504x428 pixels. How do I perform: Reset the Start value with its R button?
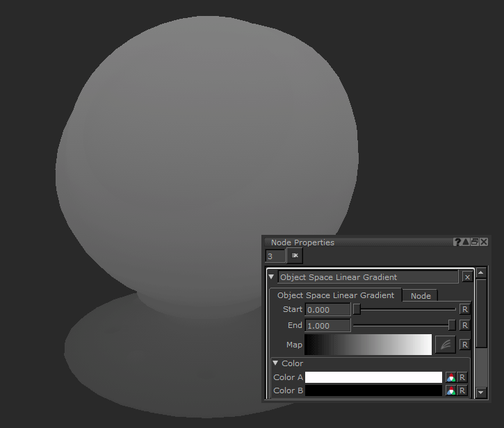[464, 309]
